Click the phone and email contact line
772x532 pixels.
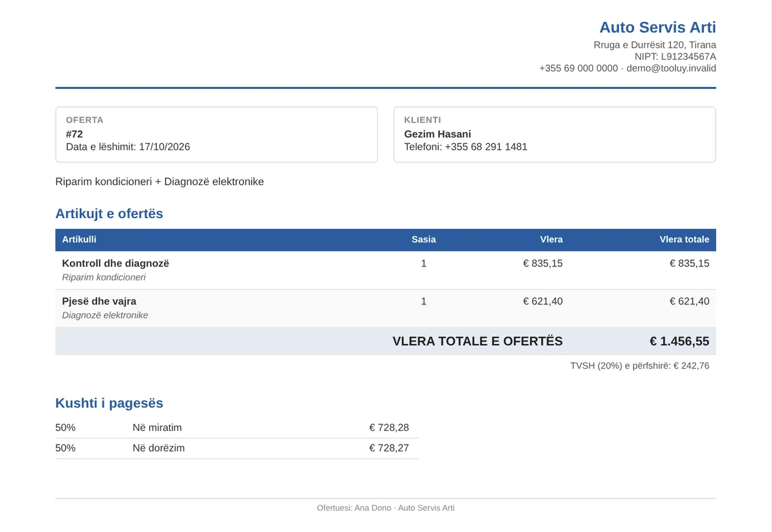[x=628, y=68]
